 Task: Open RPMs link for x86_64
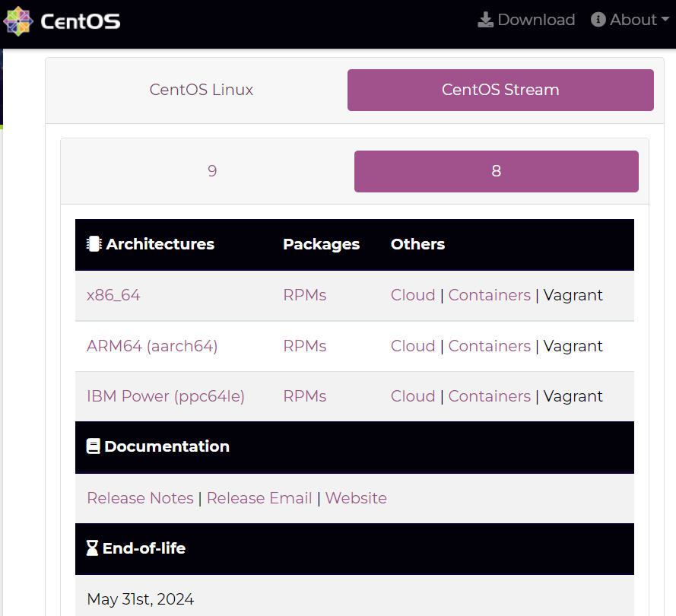pyautogui.click(x=305, y=295)
